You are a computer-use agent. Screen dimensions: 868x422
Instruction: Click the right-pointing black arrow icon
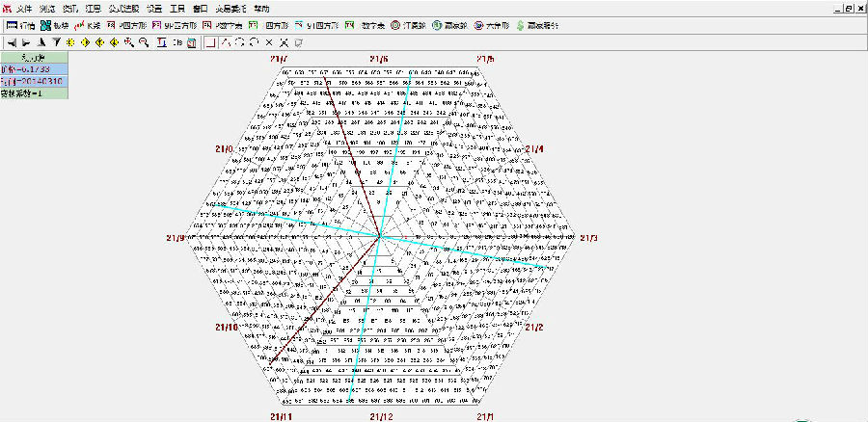click(x=26, y=42)
